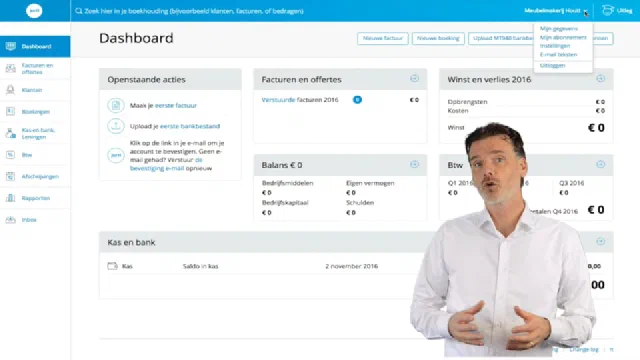Click the blue 0 badge next to Verstuurde facturen
The image size is (640, 360).
pos(357,100)
